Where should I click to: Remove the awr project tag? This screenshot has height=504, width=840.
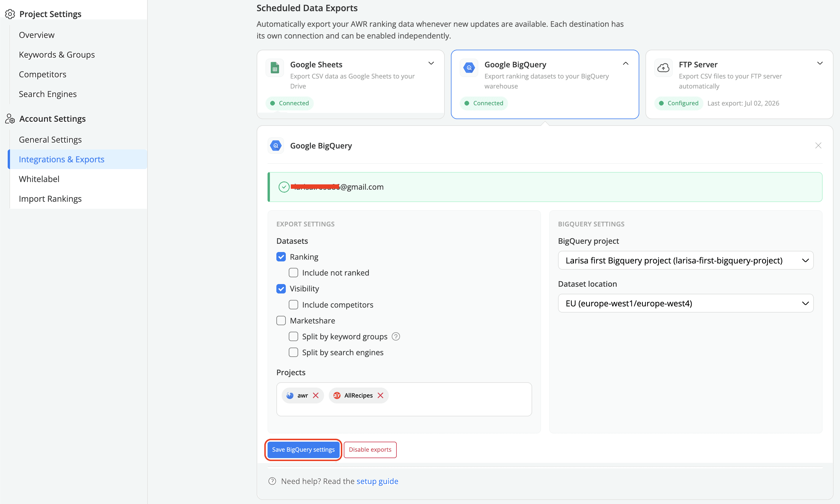coord(316,395)
